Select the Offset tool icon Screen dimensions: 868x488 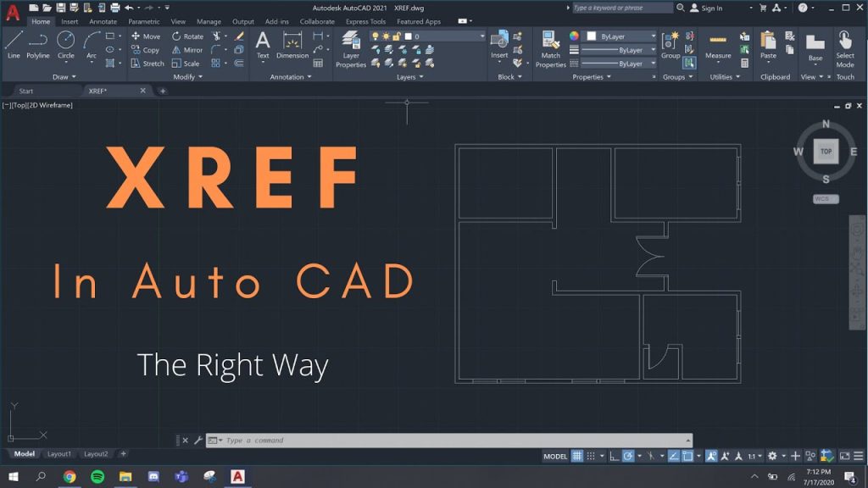coord(239,64)
